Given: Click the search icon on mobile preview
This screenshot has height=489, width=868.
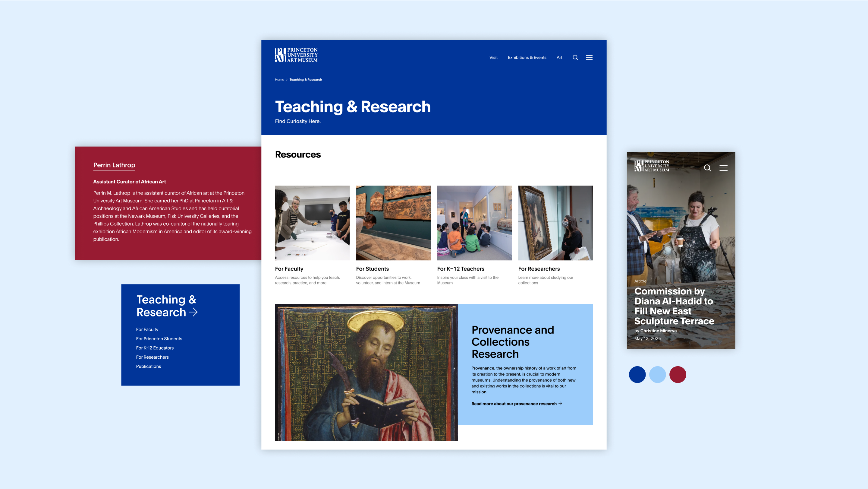Looking at the screenshot, I should coord(707,168).
